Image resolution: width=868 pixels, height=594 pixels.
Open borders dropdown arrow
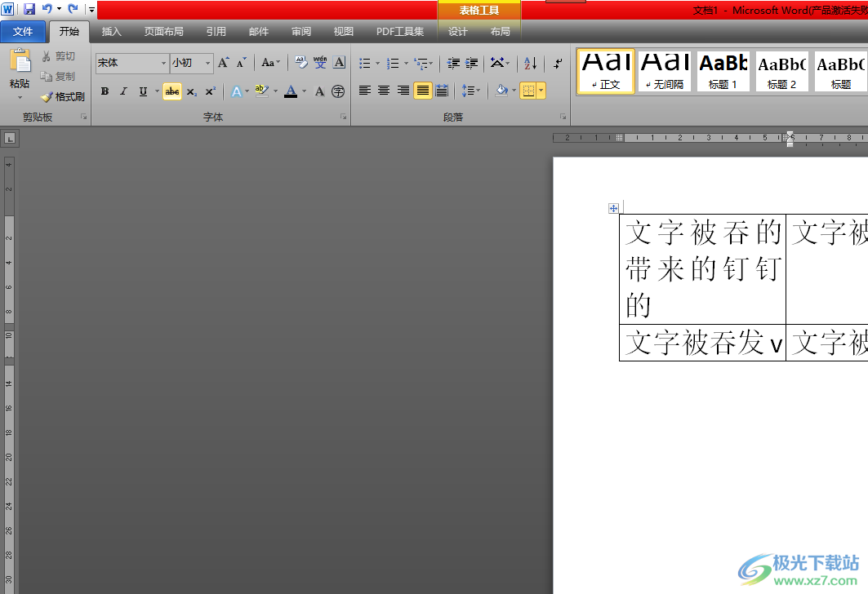pyautogui.click(x=541, y=91)
